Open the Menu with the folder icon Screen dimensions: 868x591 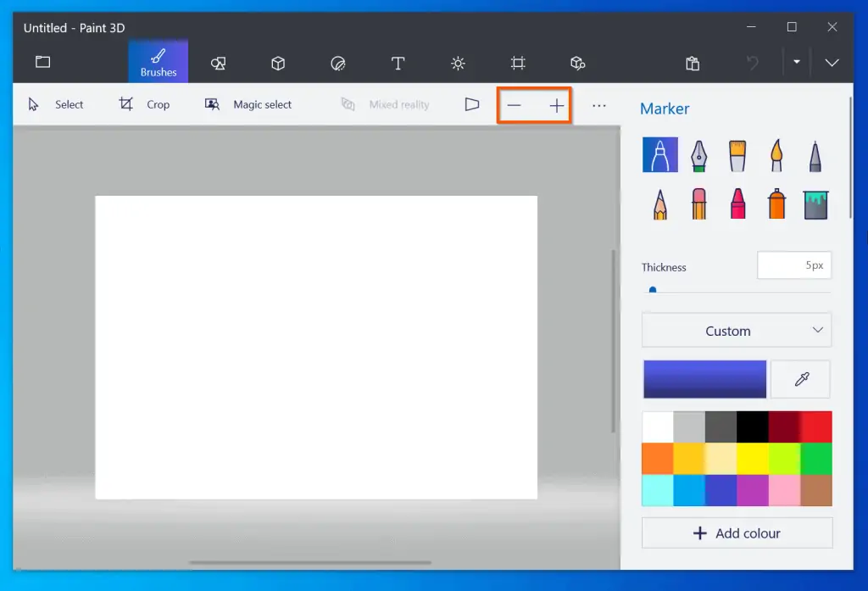[42, 63]
